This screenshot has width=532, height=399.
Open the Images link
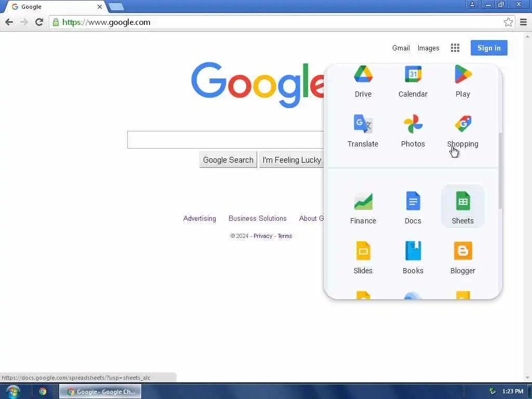click(428, 48)
